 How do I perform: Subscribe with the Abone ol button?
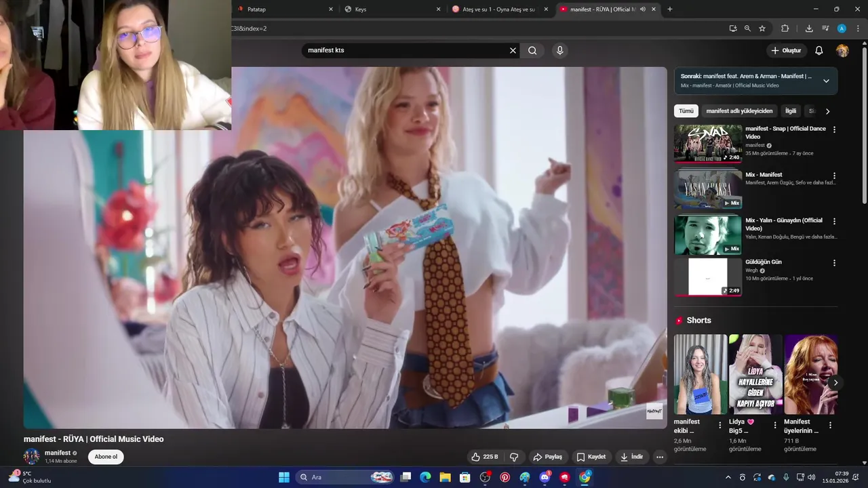pyautogui.click(x=106, y=457)
